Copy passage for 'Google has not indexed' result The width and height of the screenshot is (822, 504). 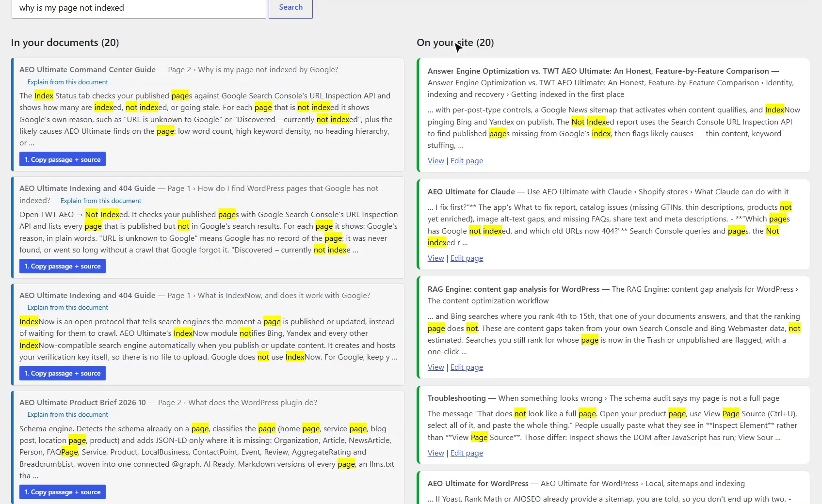click(63, 266)
